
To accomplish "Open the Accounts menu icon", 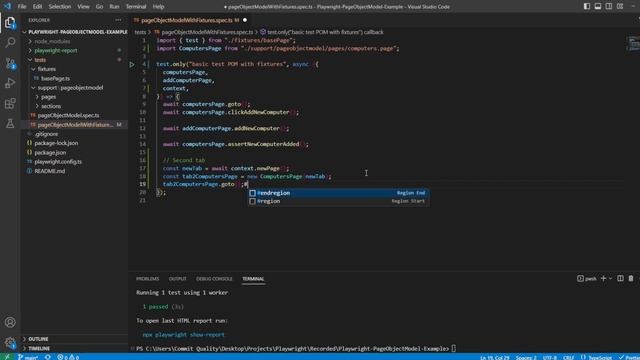I will coord(10,322).
